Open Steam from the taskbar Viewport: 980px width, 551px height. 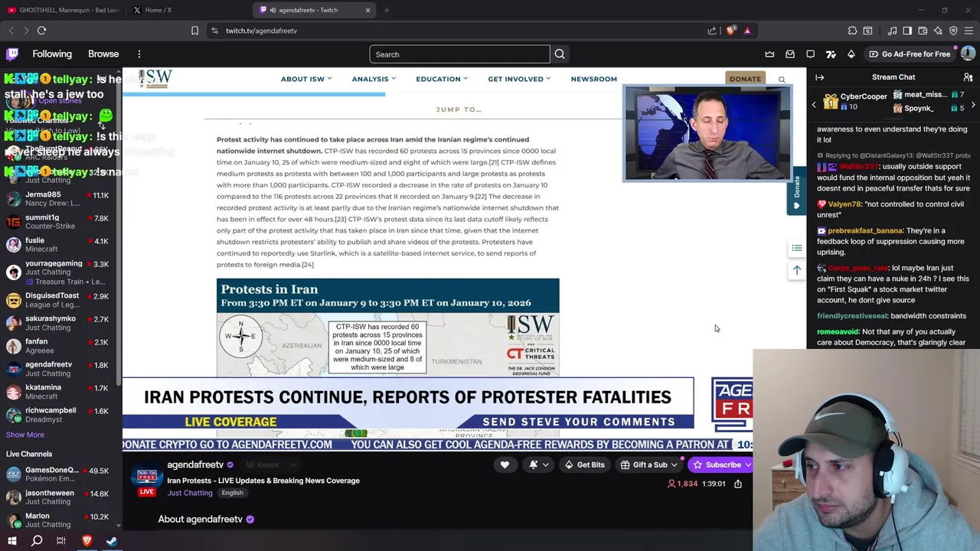tap(111, 541)
